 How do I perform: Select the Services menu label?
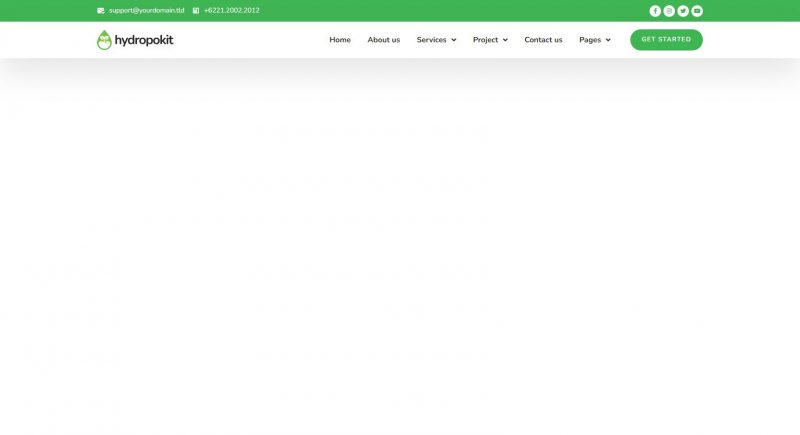click(x=431, y=40)
